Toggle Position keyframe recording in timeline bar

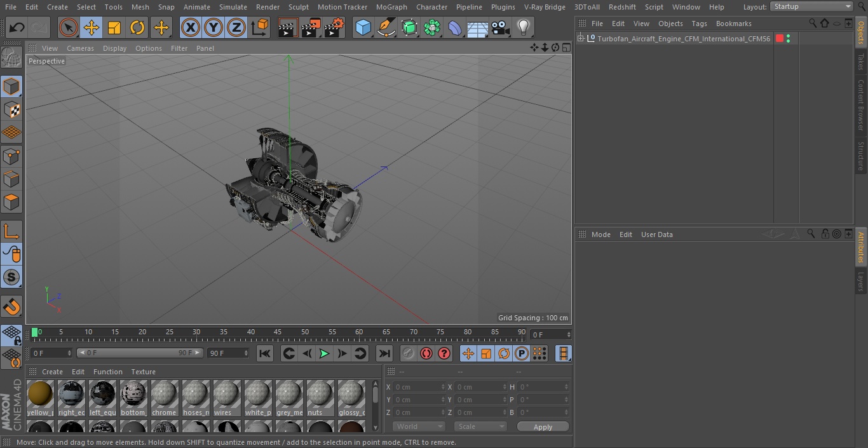click(x=468, y=353)
